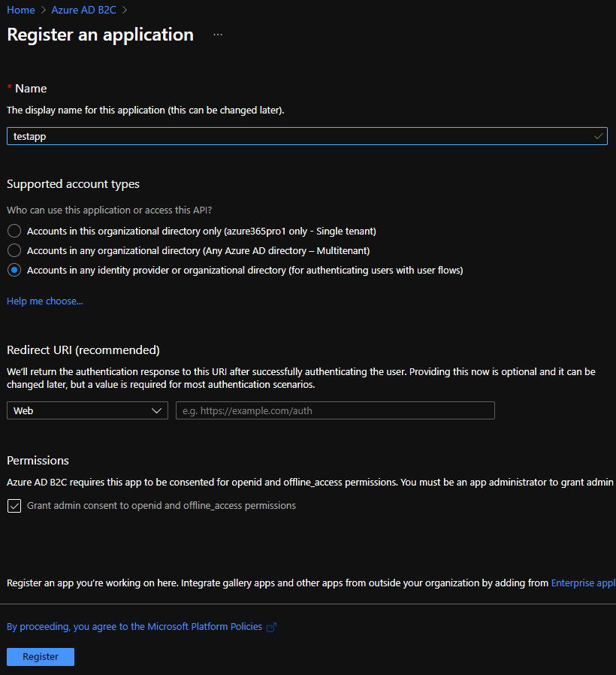Click breadcrumb chevron after Home
The height and width of the screenshot is (675, 616).
[x=43, y=10]
